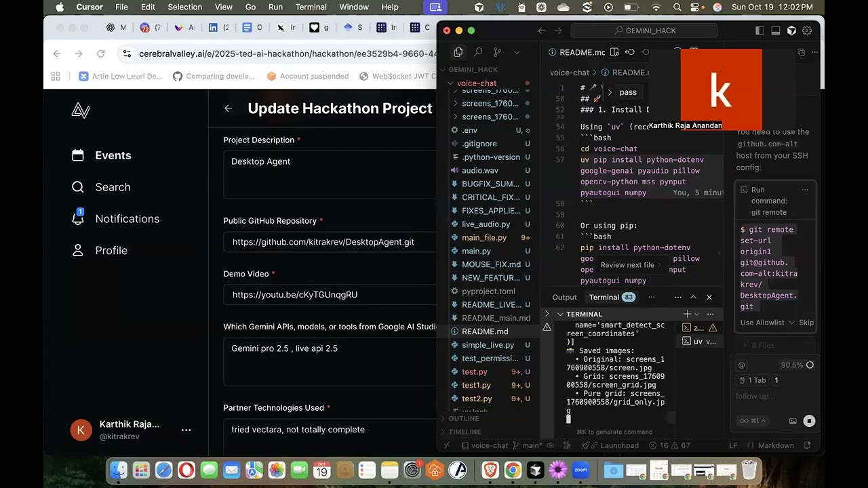The height and width of the screenshot is (488, 868).
Task: Open markdown preview to the side
Action: point(614,52)
